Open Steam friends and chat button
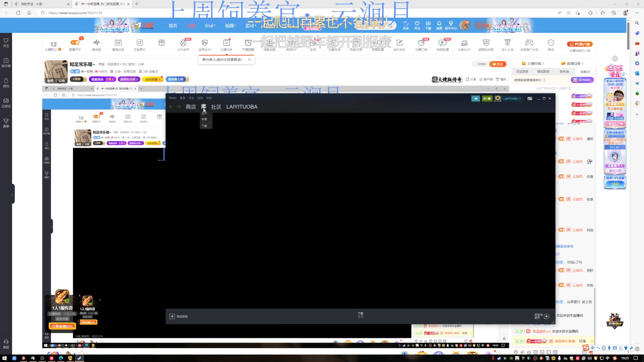The width and height of the screenshot is (644, 362). tap(542, 316)
